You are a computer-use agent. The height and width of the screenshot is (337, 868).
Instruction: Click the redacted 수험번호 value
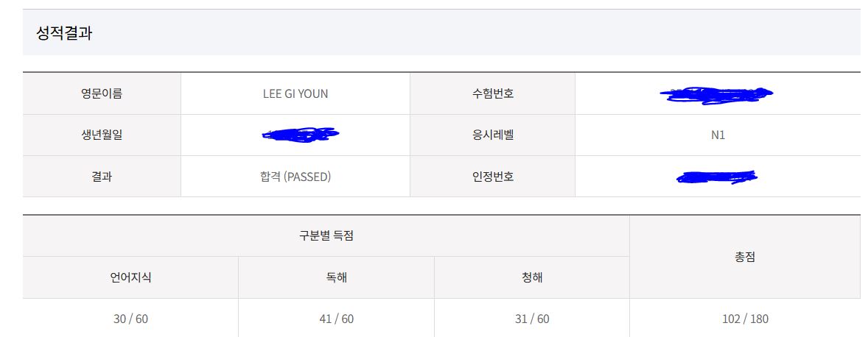pos(717,93)
